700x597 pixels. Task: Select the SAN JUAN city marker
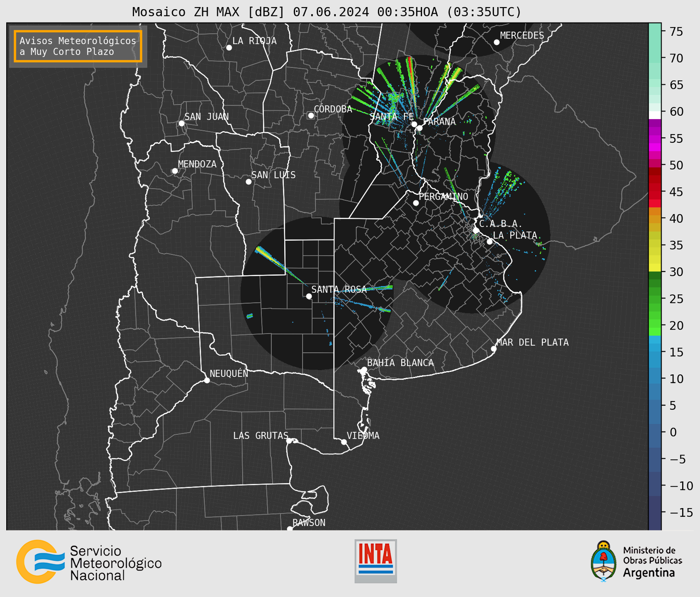click(181, 123)
